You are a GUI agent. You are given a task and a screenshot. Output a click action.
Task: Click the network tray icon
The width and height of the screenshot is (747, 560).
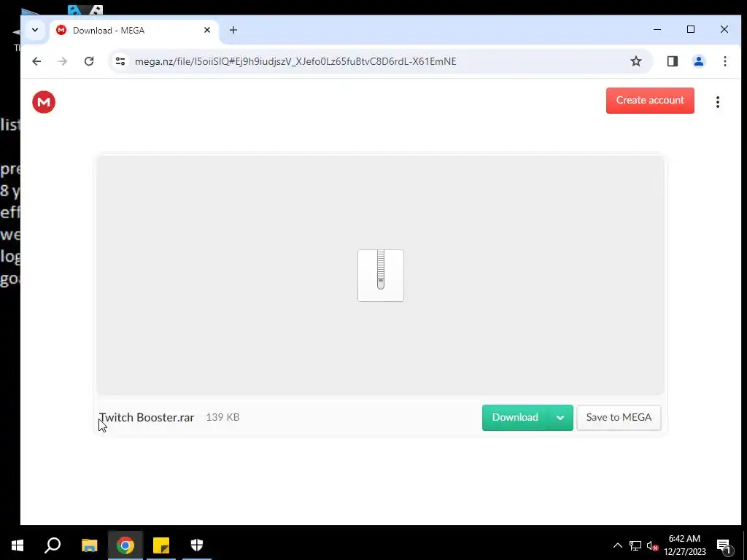[x=635, y=545]
